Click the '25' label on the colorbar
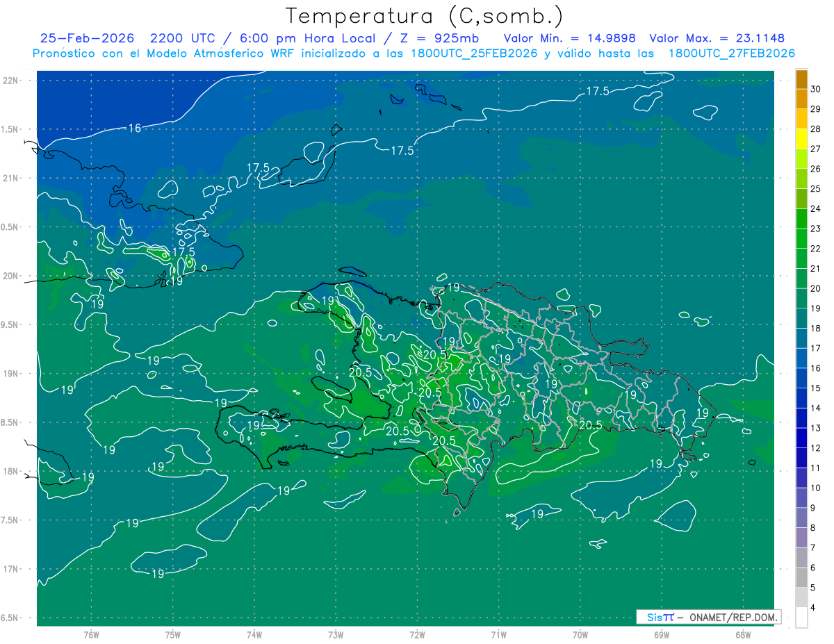 click(815, 189)
